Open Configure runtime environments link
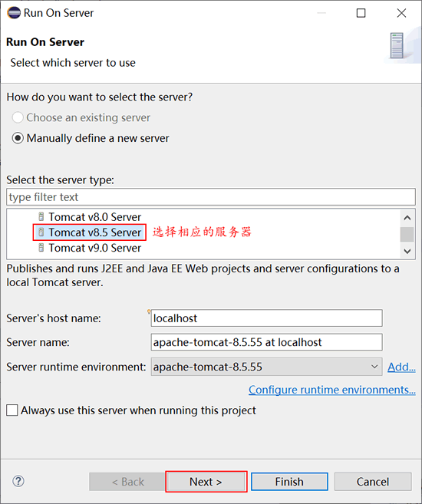Image resolution: width=422 pixels, height=504 pixels. tap(332, 390)
